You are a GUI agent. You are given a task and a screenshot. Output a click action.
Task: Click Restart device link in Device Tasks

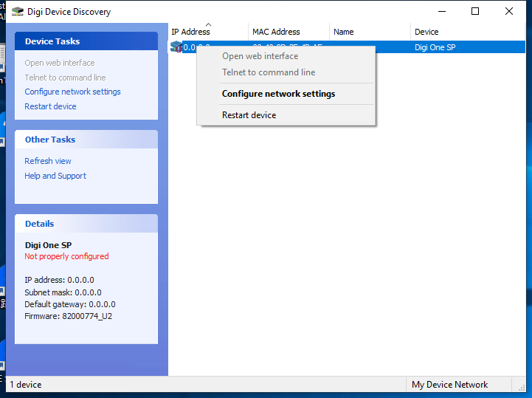click(x=50, y=106)
